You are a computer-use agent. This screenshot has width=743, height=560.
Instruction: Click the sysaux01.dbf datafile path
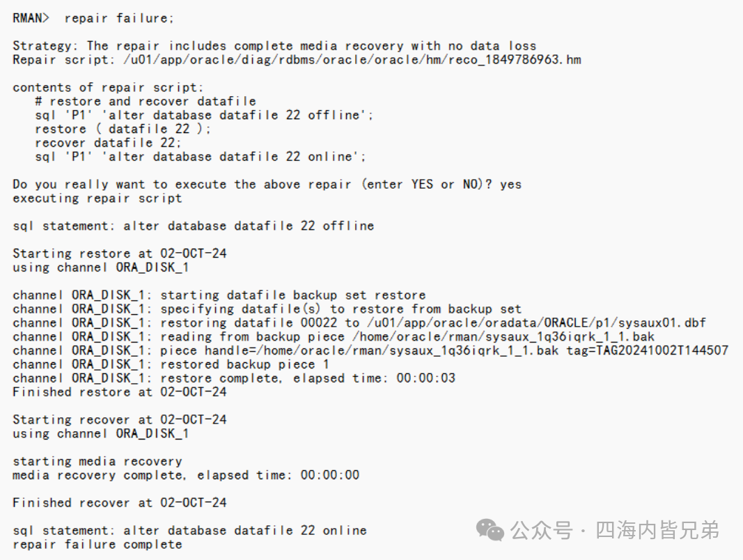536,322
